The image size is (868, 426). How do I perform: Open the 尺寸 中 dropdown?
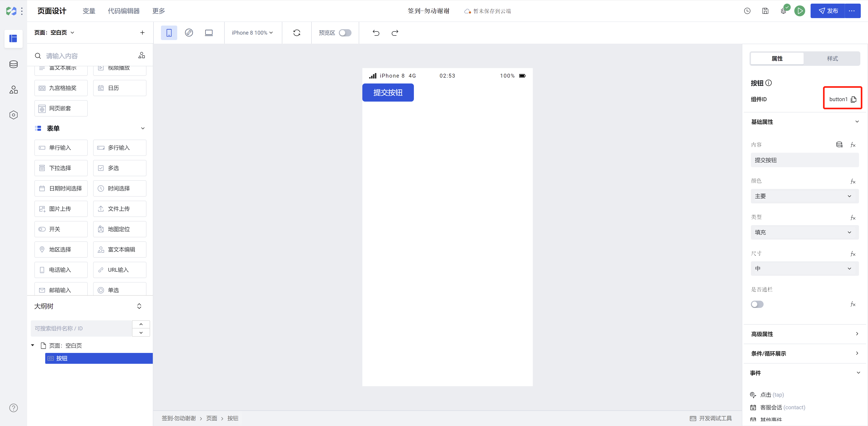click(x=805, y=269)
